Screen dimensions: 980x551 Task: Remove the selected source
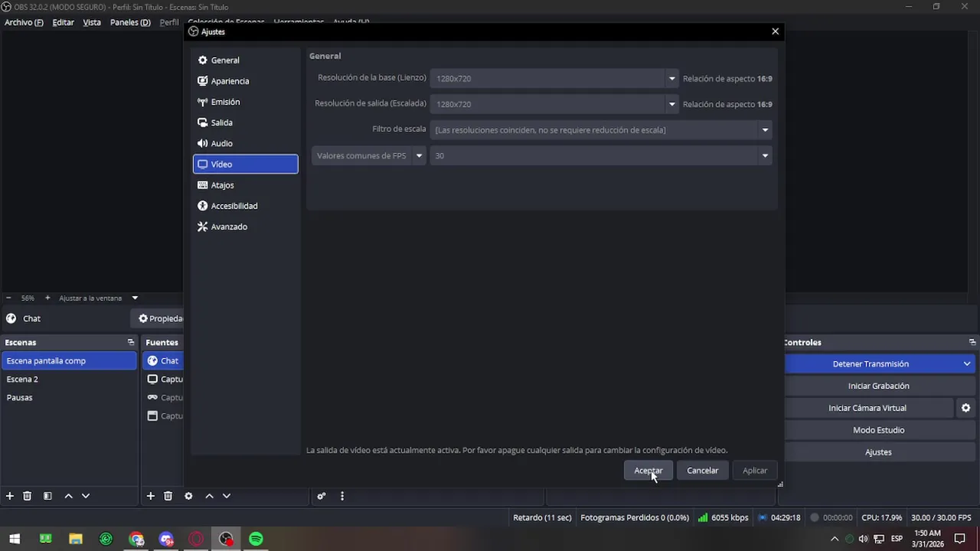pos(168,496)
